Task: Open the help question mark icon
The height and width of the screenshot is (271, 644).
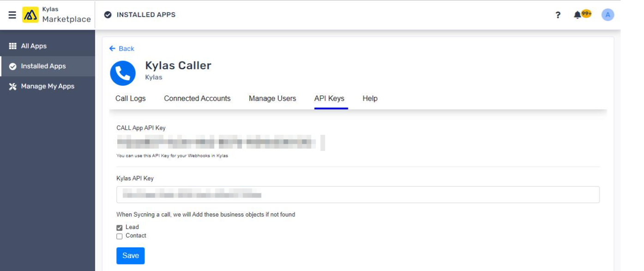Action: click(x=558, y=15)
